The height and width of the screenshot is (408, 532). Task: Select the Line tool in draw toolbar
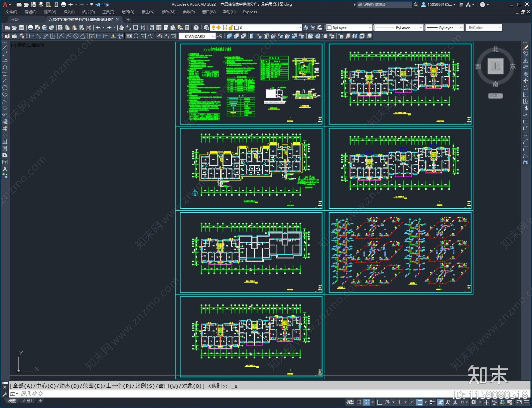pos(5,47)
